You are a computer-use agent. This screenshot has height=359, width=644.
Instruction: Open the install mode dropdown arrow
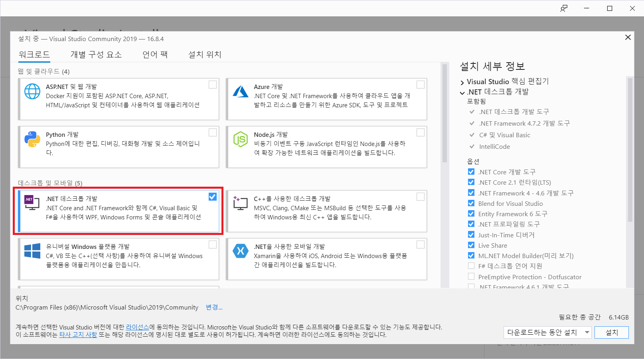pos(587,332)
